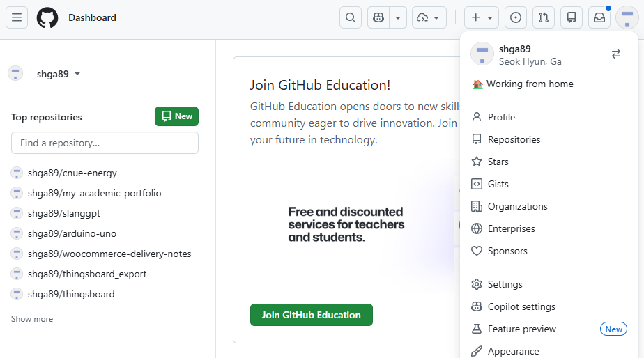The image size is (644, 358).
Task: Open Repositories from user menu
Action: point(549,139)
